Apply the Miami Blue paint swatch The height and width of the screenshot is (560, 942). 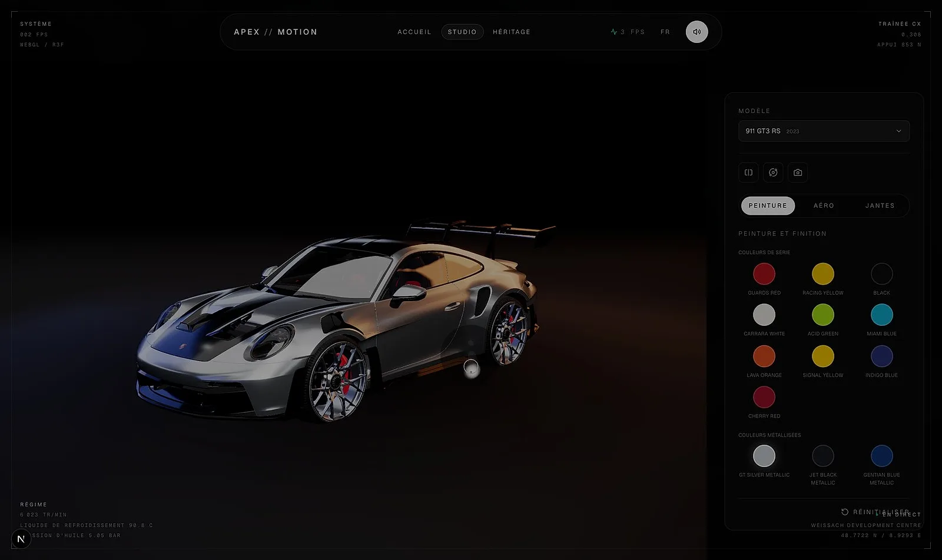[882, 315]
